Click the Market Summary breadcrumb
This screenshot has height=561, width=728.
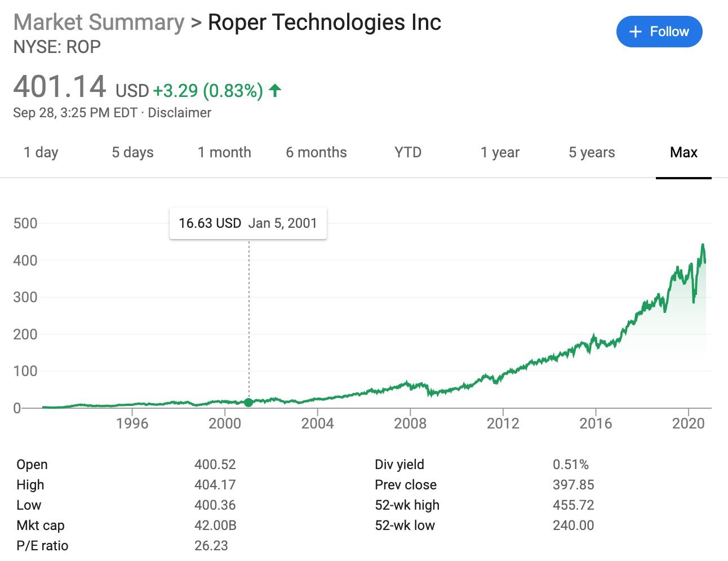[99, 23]
